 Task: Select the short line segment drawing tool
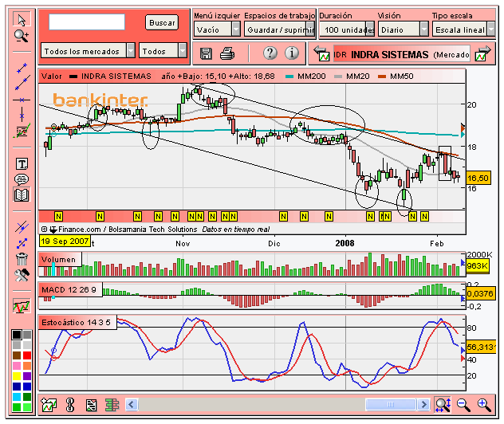(22, 69)
